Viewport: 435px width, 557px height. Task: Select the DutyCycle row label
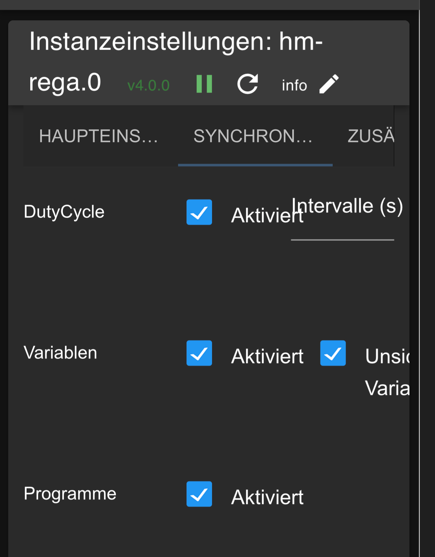tap(64, 212)
